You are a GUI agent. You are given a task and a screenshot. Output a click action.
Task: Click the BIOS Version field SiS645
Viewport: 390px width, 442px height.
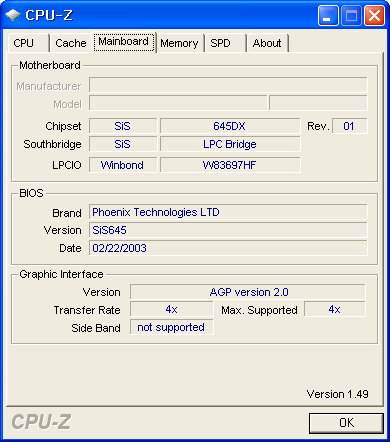228,230
